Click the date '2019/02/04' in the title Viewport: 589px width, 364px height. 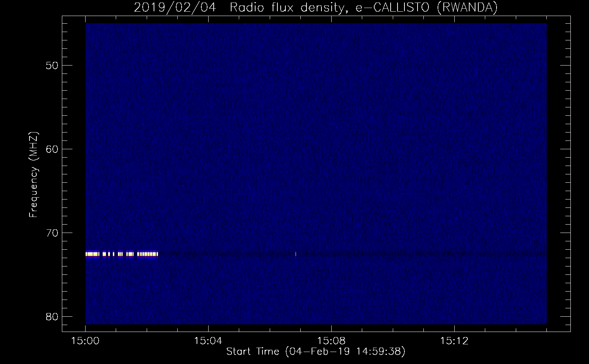point(175,8)
